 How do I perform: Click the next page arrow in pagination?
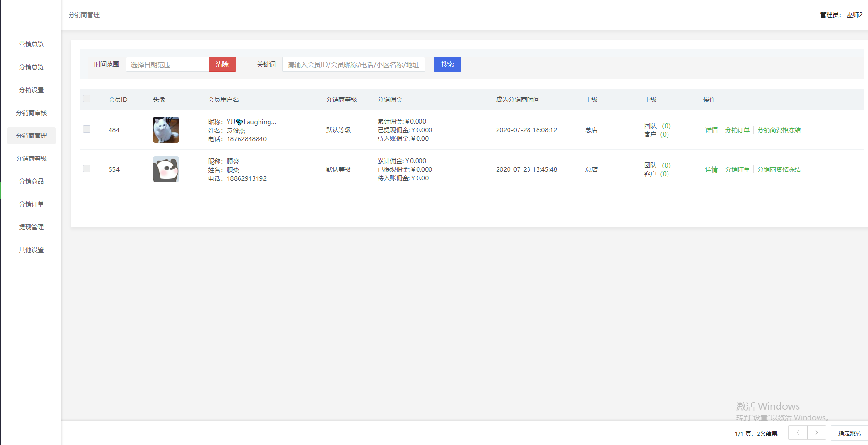pos(817,433)
